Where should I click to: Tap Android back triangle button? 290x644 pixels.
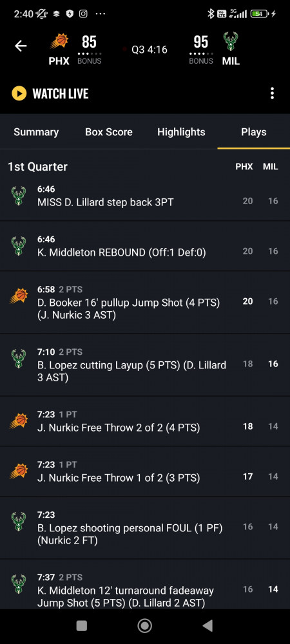point(208,625)
